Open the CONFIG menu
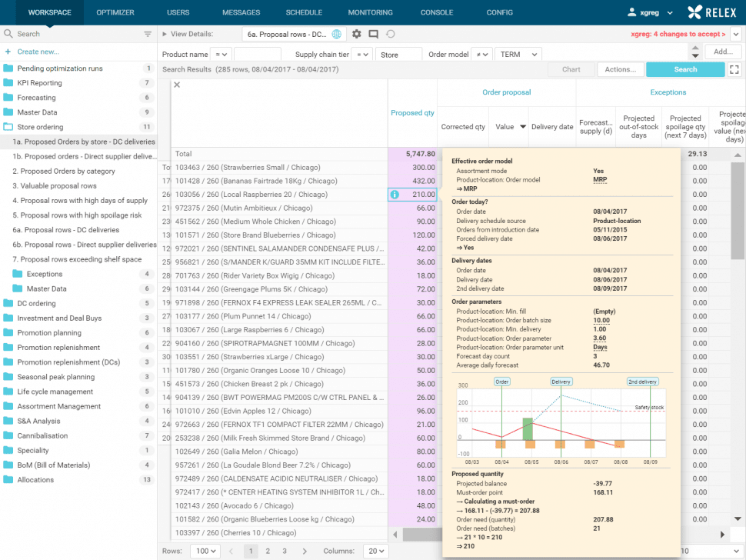This screenshot has width=746, height=560. pyautogui.click(x=499, y=12)
